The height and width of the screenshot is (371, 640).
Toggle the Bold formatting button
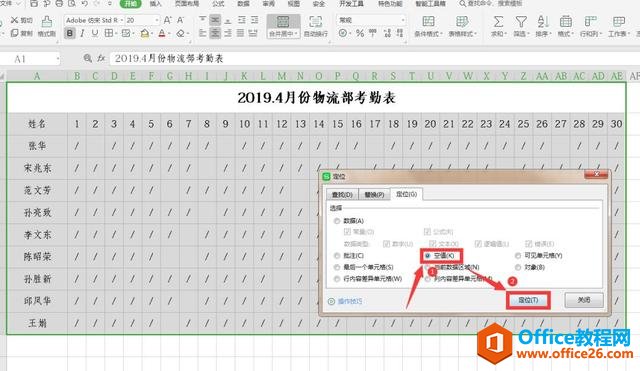(x=70, y=33)
